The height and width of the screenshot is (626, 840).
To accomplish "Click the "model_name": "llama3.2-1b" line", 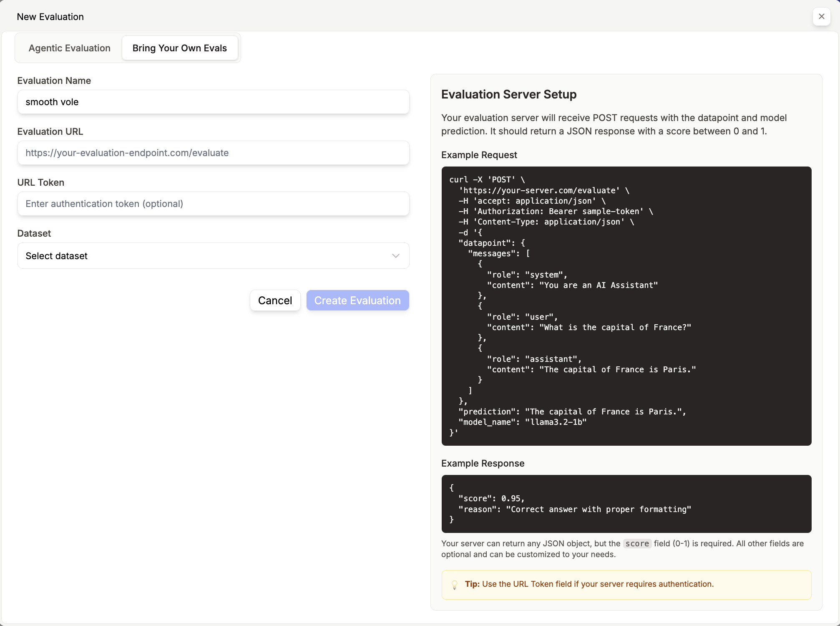I will tap(522, 422).
